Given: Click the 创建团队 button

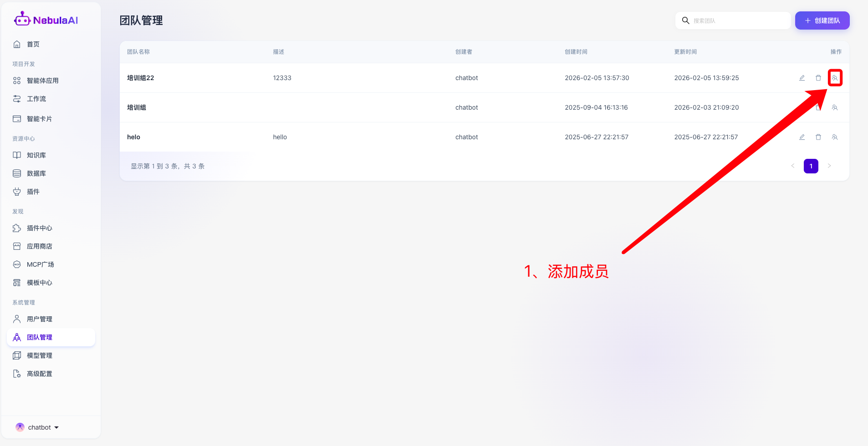Looking at the screenshot, I should [x=822, y=20].
